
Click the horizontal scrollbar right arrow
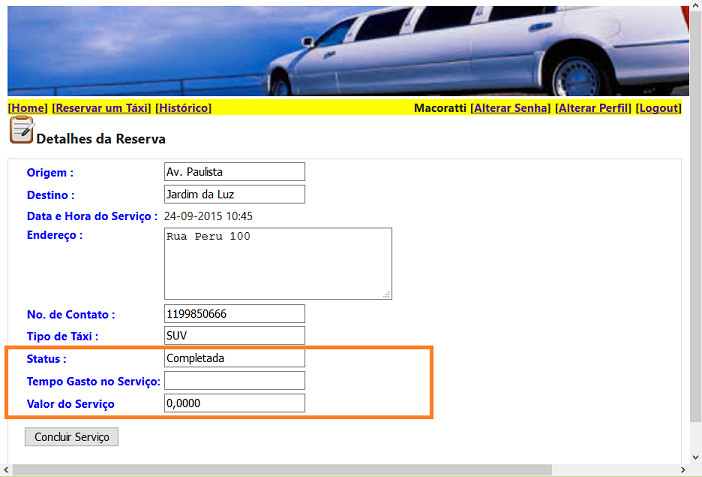coord(683,470)
